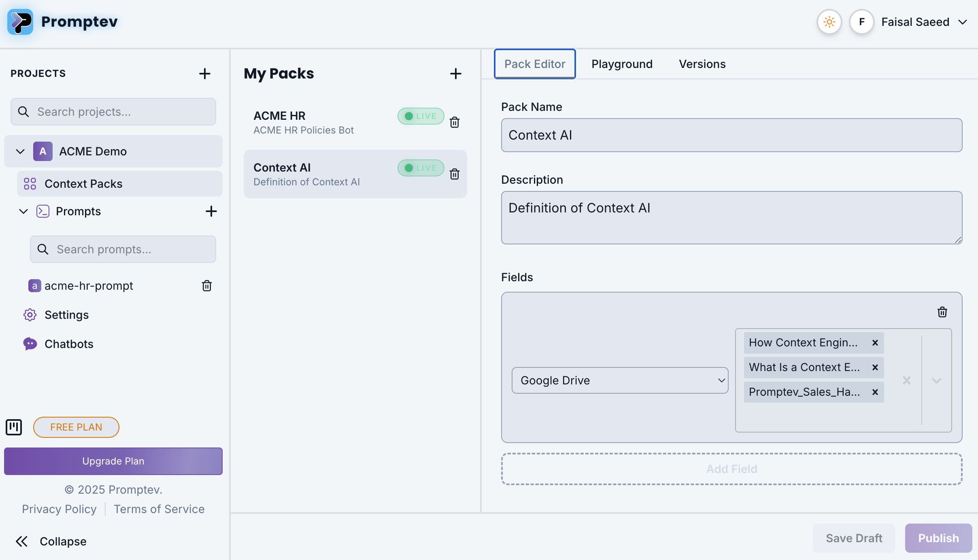This screenshot has height=560, width=978.
Task: Open the Google Drive source dropdown
Action: click(x=619, y=380)
